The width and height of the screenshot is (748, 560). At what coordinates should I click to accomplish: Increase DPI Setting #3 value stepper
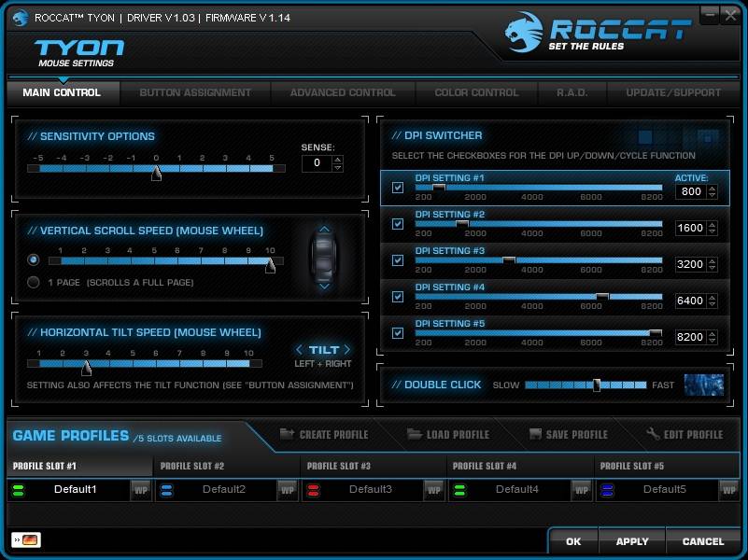713,260
